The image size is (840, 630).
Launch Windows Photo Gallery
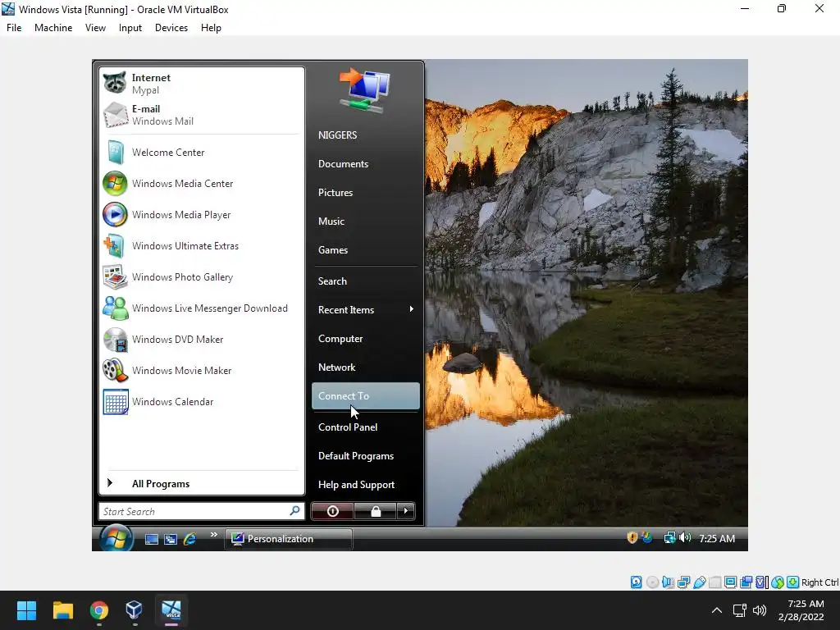click(x=202, y=277)
